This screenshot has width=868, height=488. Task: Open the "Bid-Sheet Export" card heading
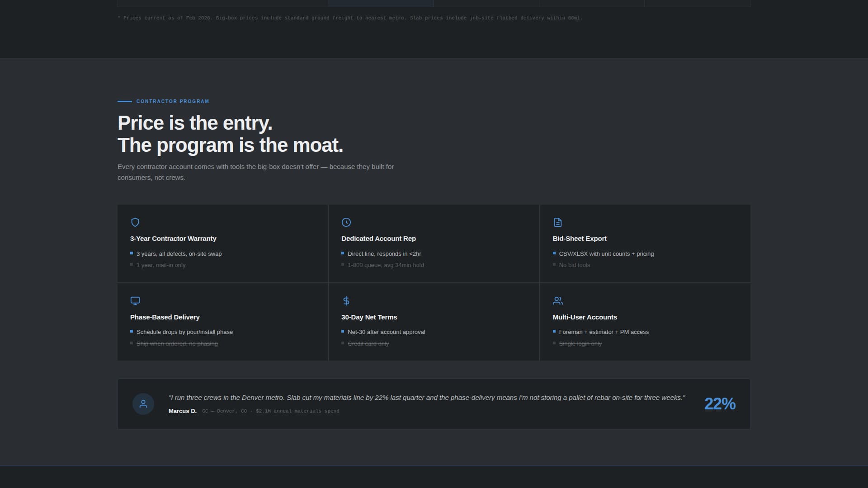580,239
